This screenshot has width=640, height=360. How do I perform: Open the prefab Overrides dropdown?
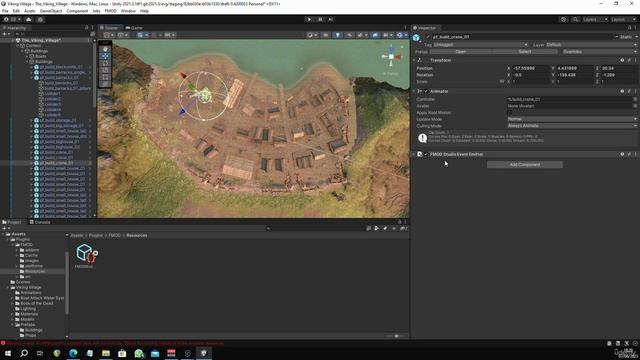(x=599, y=52)
